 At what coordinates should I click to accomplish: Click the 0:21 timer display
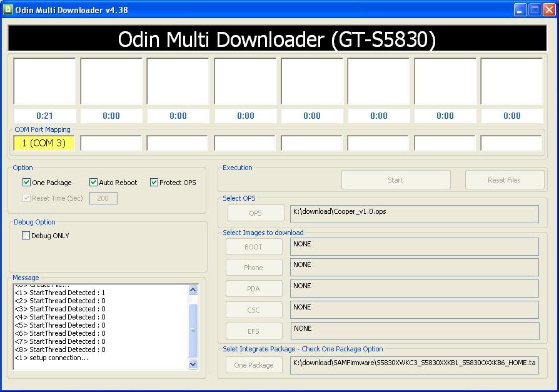[45, 116]
